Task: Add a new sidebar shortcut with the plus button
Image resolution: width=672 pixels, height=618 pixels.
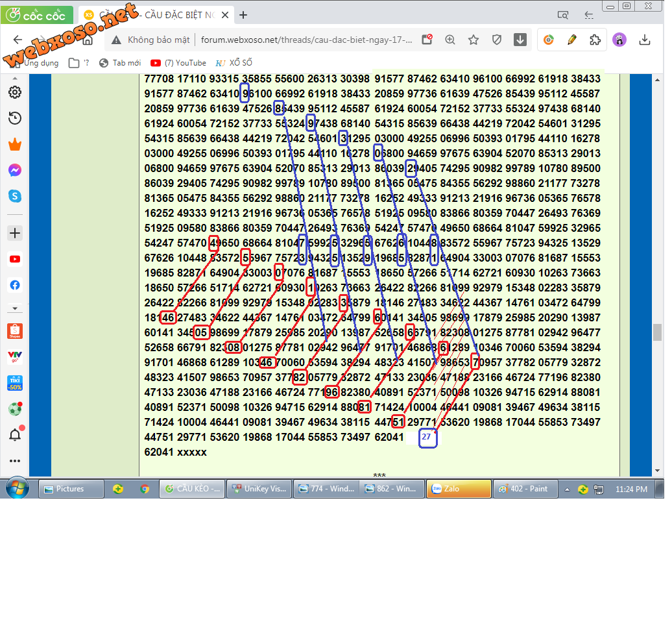Action: tap(14, 233)
